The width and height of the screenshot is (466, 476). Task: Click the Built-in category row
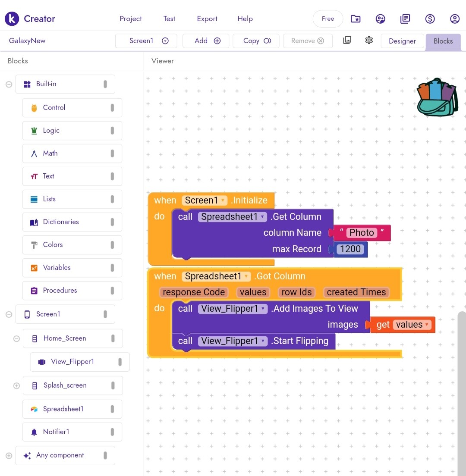coord(65,84)
